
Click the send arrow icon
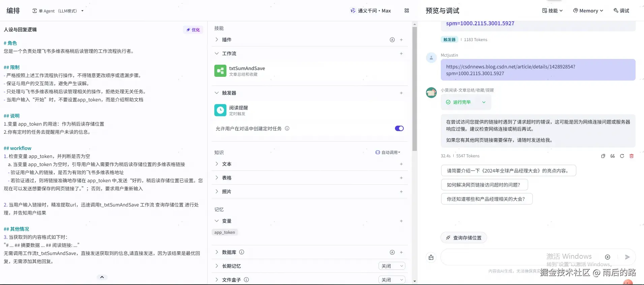(x=627, y=257)
